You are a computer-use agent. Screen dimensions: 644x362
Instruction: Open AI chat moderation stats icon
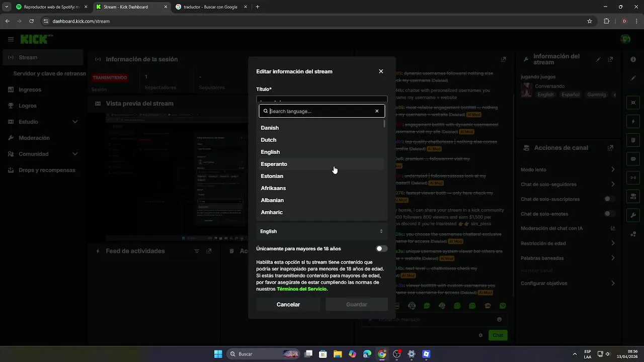pos(613,228)
